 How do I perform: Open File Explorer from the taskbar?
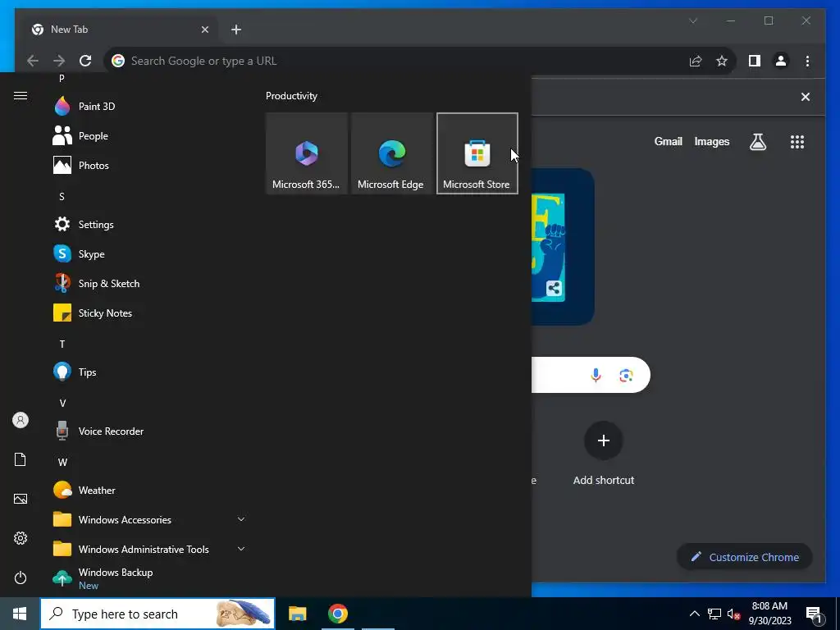(x=297, y=614)
